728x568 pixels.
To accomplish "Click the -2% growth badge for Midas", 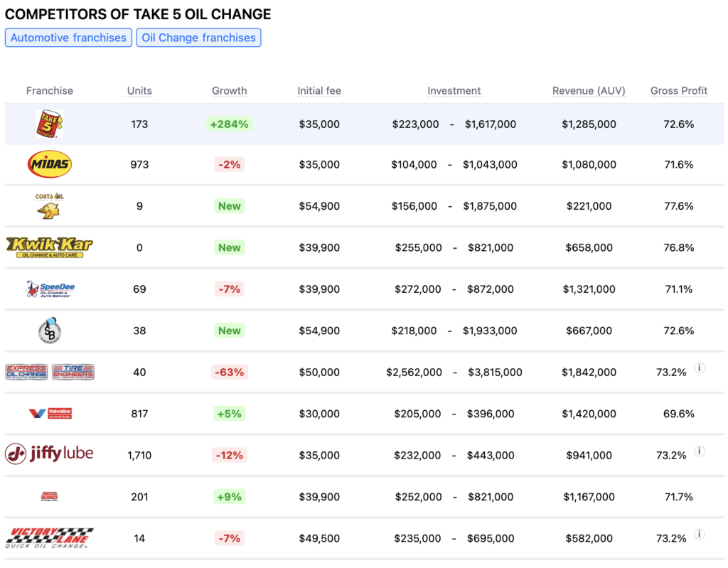I will click(x=230, y=164).
